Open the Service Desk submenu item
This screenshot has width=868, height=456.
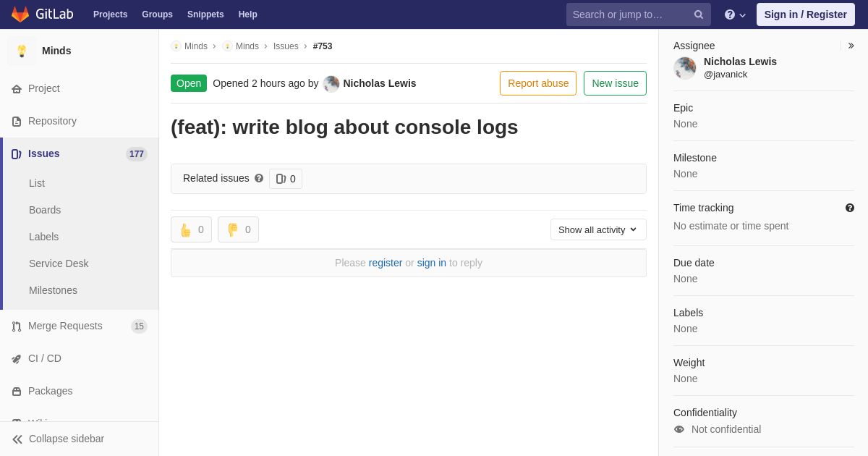[x=59, y=263]
